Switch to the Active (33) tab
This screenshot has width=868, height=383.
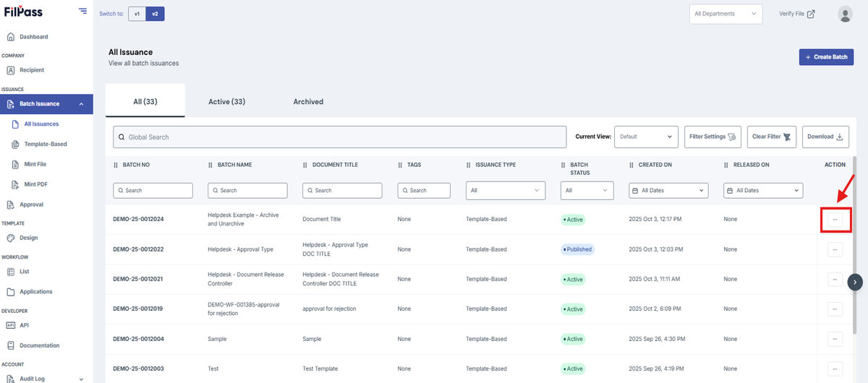coord(226,101)
